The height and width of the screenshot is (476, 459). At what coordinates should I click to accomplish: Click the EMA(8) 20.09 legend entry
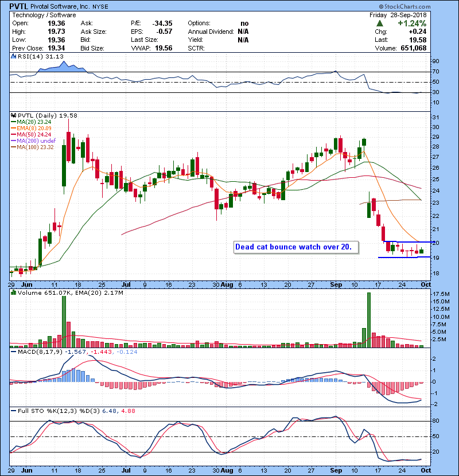32,128
